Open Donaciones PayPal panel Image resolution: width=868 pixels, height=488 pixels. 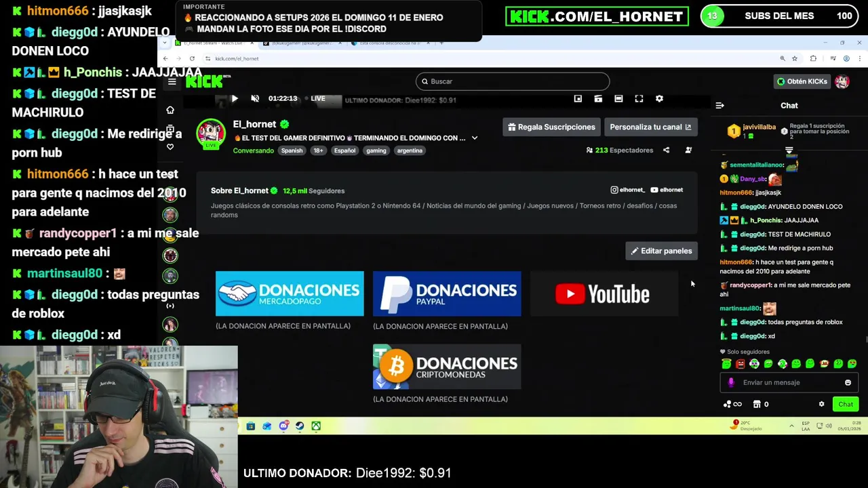pos(447,293)
